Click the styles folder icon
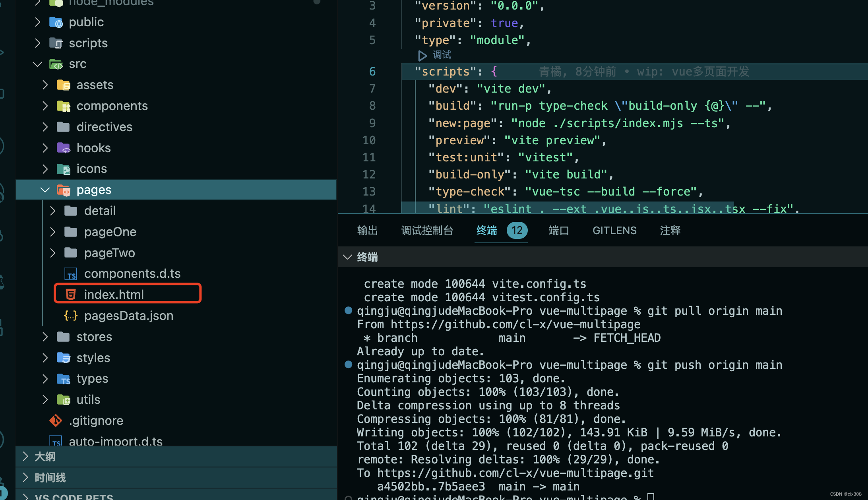868x500 pixels. click(64, 358)
